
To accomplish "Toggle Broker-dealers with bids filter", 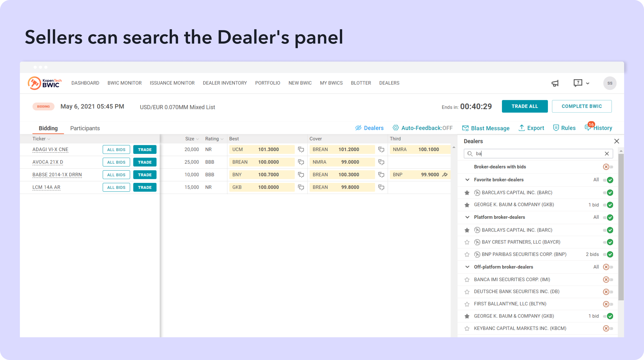I will point(608,167).
